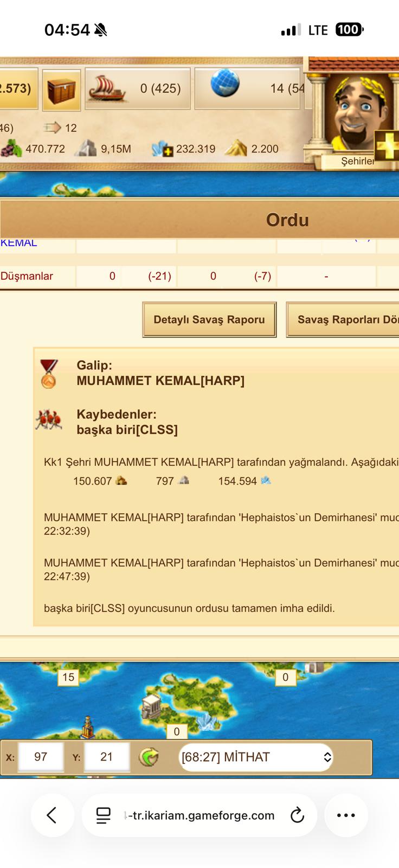Click wine amount 470.772
Image resolution: width=399 pixels, height=868 pixels.
tap(45, 149)
